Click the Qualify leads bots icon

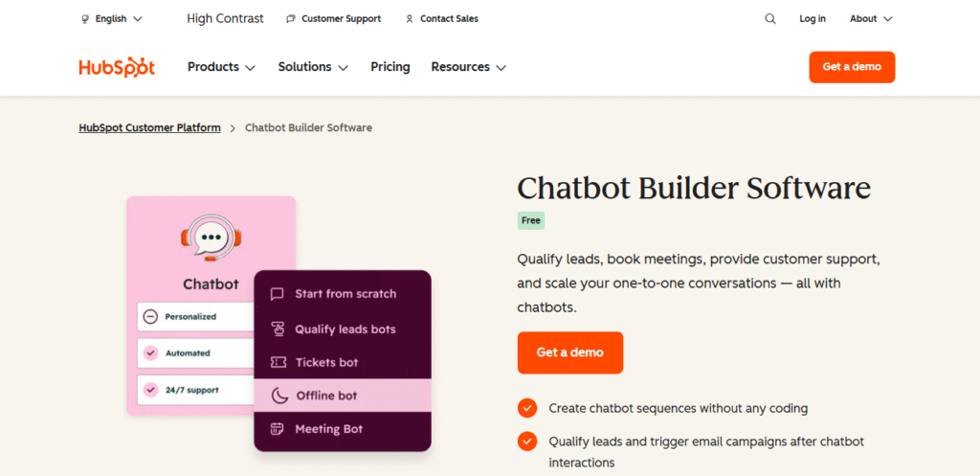point(277,329)
